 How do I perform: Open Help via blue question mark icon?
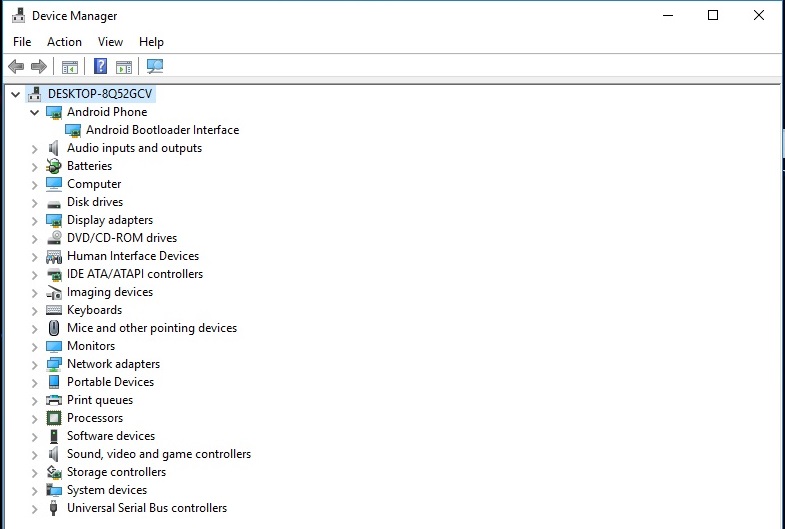(100, 67)
